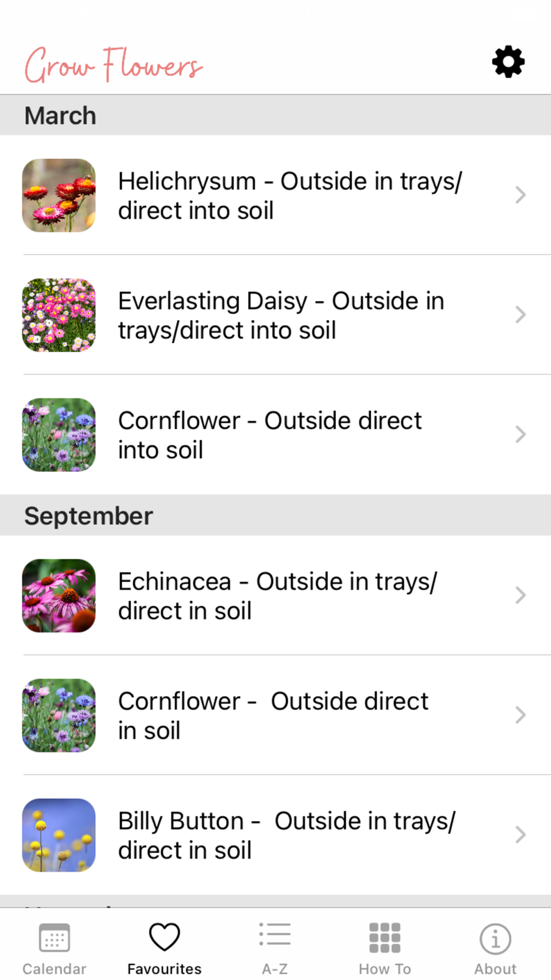The image size is (551, 980).
Task: Tap the Billy Button thumbnail image
Action: click(x=59, y=835)
